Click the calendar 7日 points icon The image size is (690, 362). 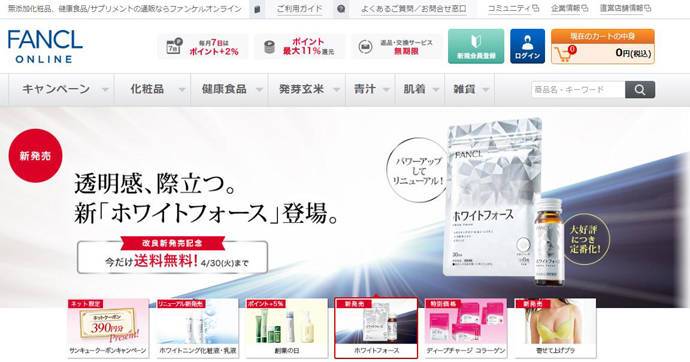[x=174, y=46]
